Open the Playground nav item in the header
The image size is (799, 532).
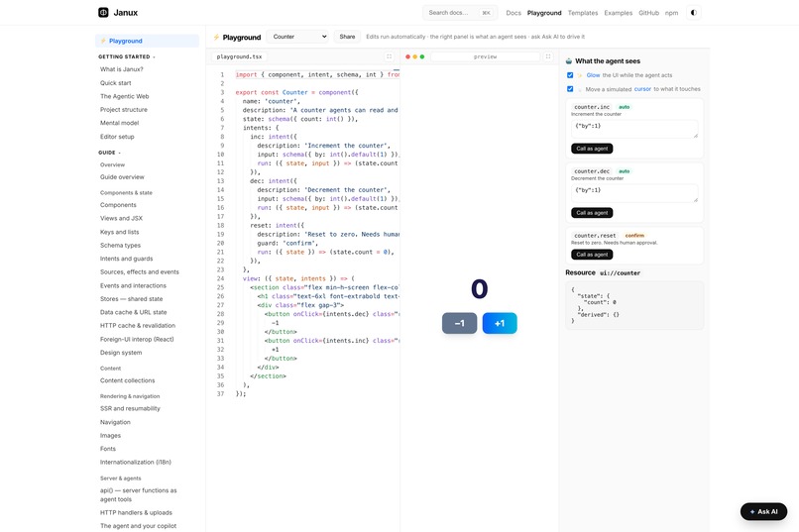544,13
